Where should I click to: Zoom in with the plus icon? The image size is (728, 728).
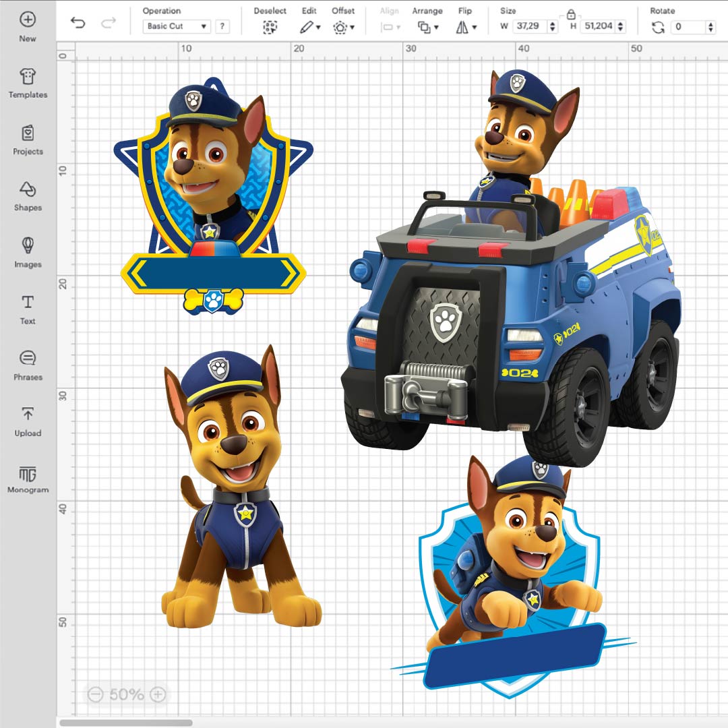coord(158,694)
